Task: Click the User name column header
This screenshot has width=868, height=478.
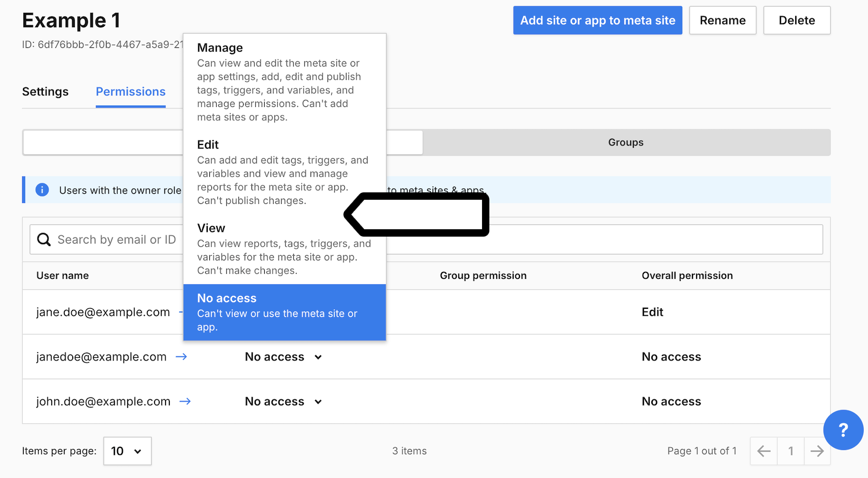Action: pyautogui.click(x=63, y=276)
